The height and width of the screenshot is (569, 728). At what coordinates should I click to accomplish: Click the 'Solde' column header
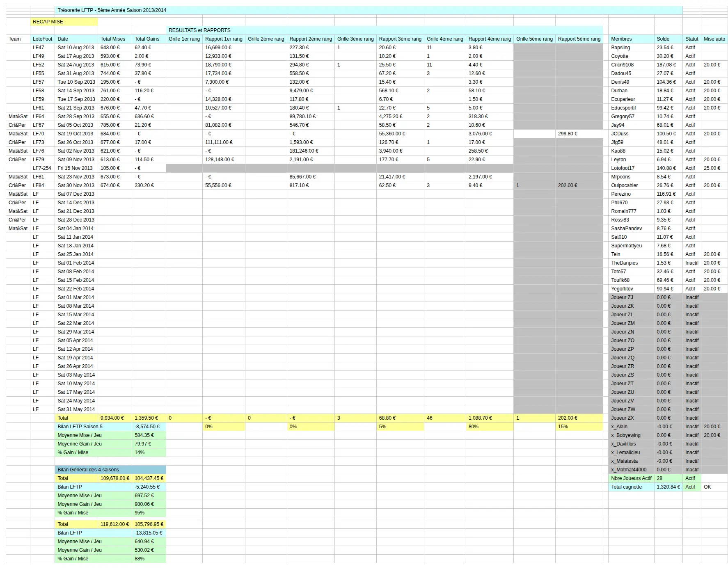[668, 39]
